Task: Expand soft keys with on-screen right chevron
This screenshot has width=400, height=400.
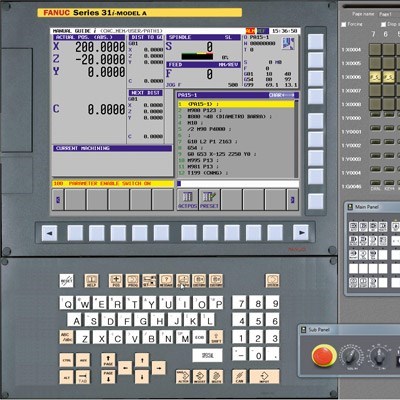Action: click(x=293, y=200)
